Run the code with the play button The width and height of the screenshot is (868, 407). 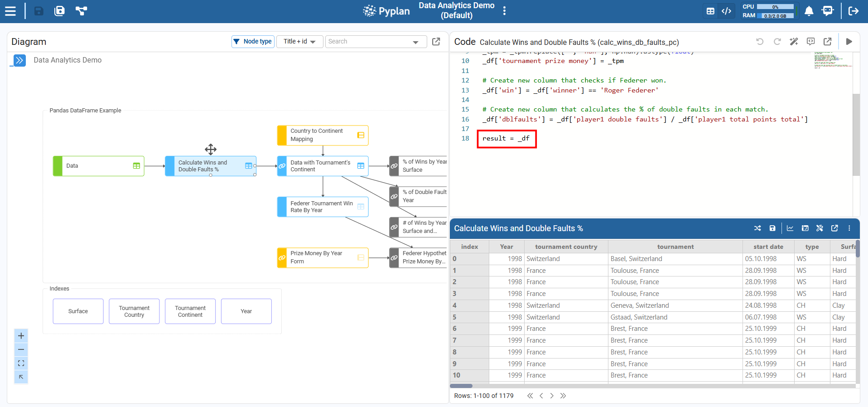point(849,42)
